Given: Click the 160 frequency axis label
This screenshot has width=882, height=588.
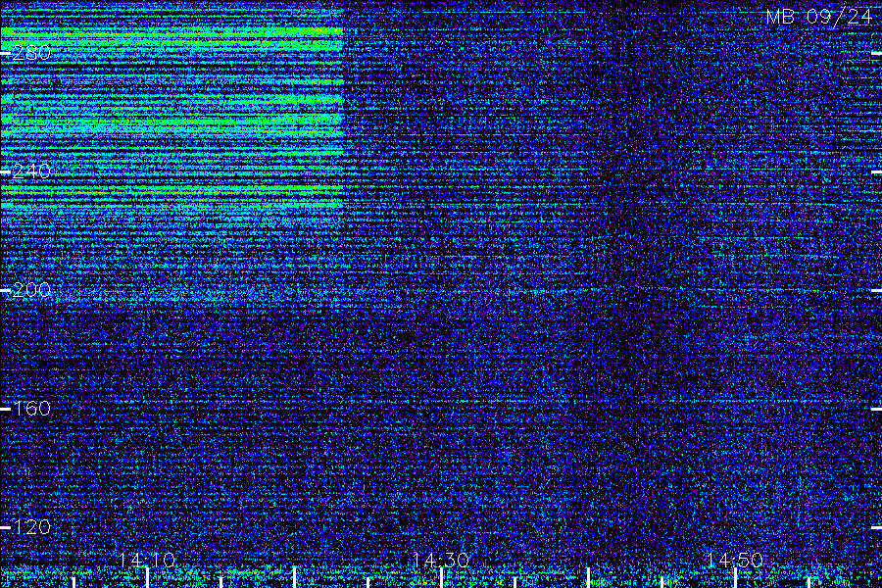Looking at the screenshot, I should point(31,409).
